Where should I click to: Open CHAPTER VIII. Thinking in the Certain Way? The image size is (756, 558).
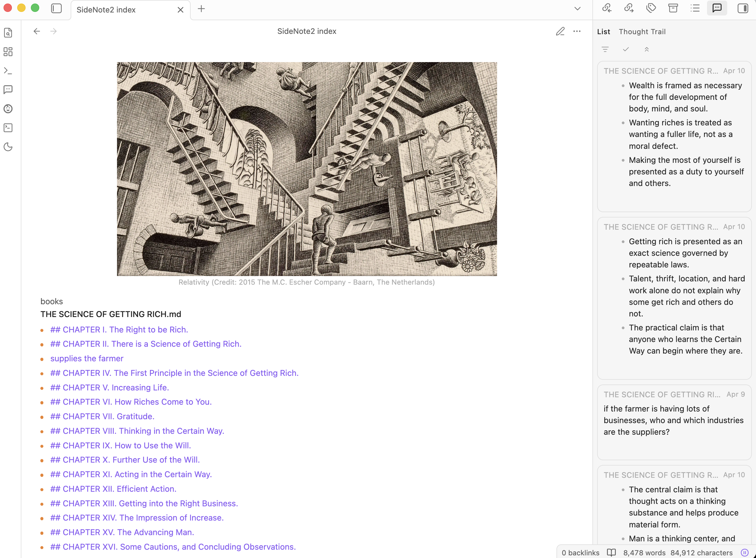pos(137,431)
